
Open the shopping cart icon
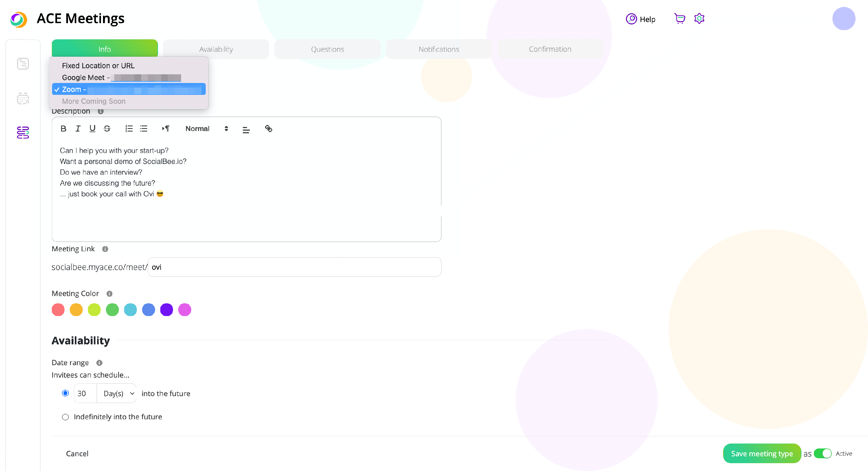(679, 19)
